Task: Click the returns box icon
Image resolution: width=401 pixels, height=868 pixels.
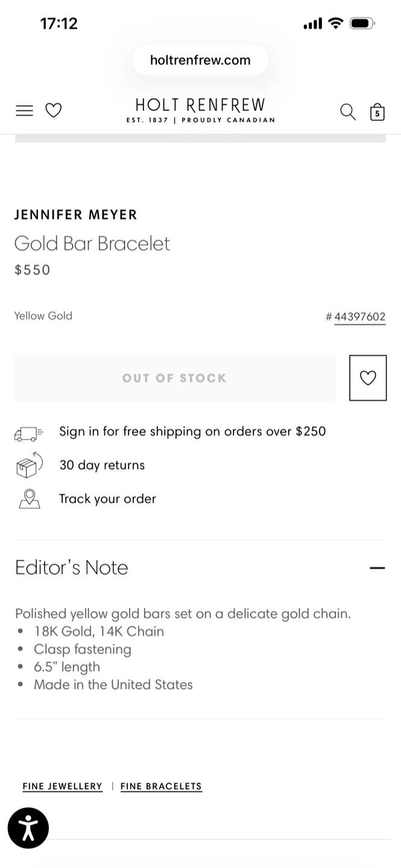Action: [28, 465]
